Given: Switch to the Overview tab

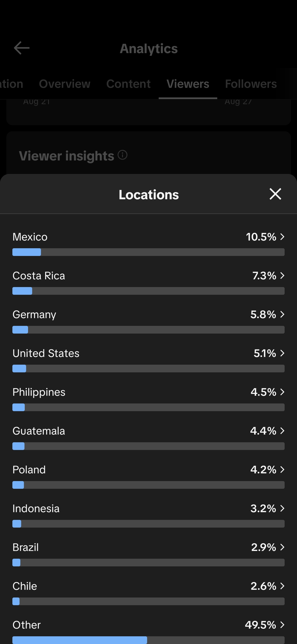Looking at the screenshot, I should click(65, 84).
